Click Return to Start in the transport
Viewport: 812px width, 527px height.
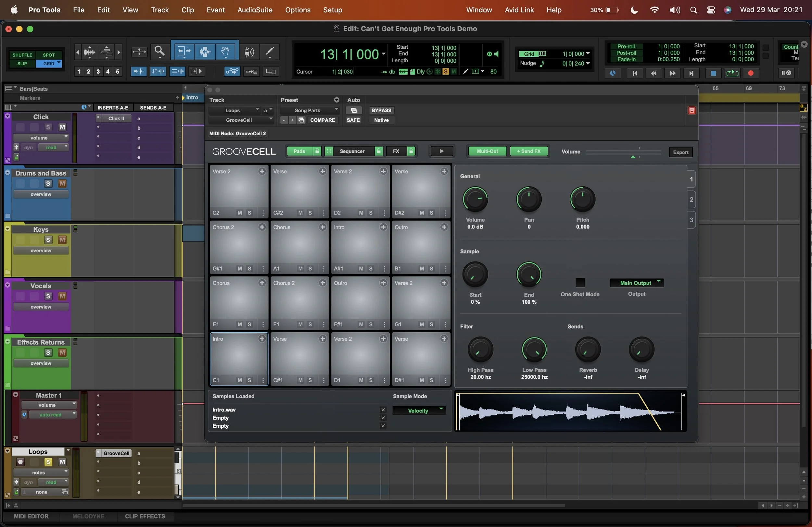point(635,73)
